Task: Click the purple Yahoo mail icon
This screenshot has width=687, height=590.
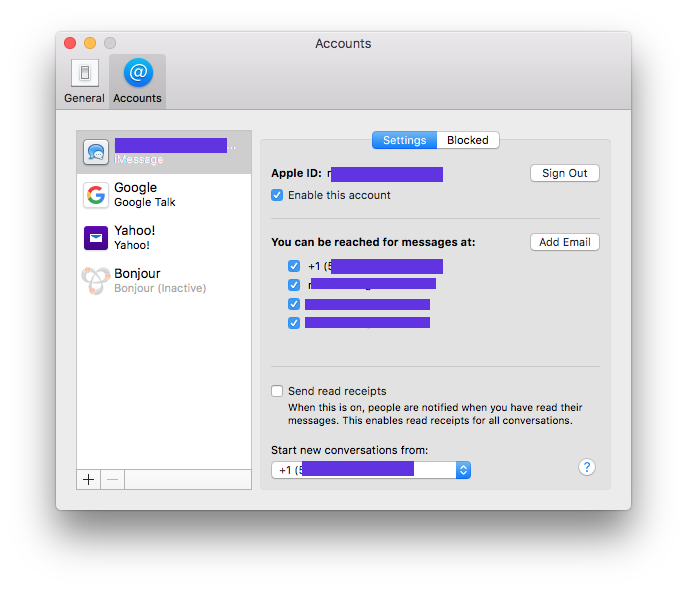Action: point(96,238)
